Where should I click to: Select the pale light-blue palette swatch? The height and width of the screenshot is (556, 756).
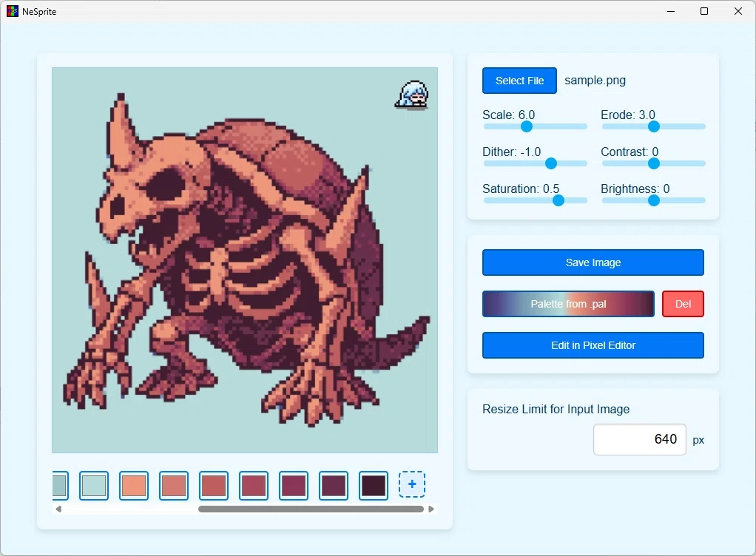click(93, 485)
